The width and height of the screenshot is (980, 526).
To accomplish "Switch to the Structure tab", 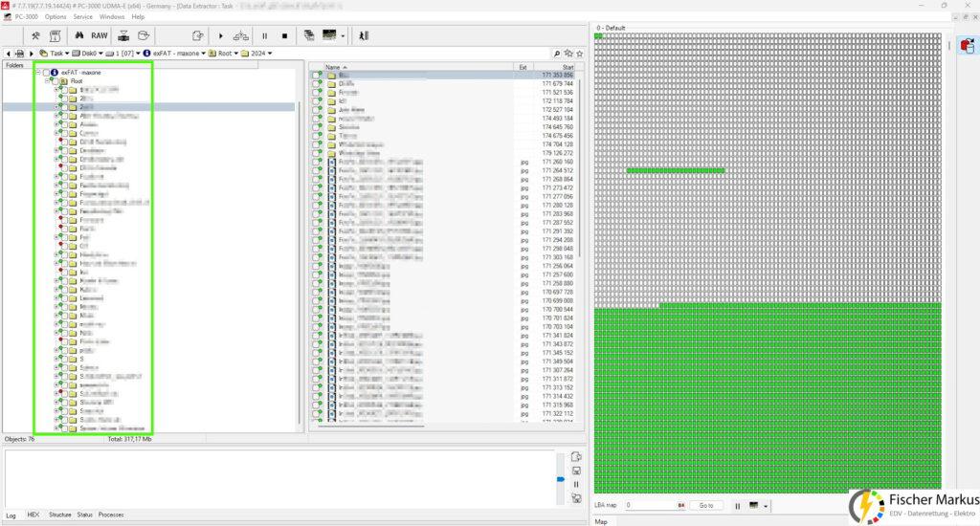I will (x=60, y=515).
